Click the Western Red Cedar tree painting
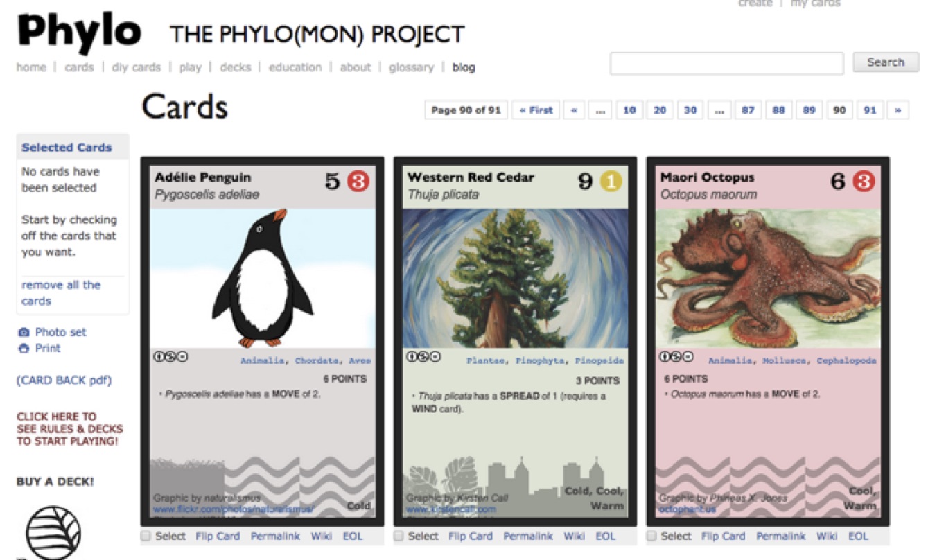The image size is (928, 560). pos(515,278)
